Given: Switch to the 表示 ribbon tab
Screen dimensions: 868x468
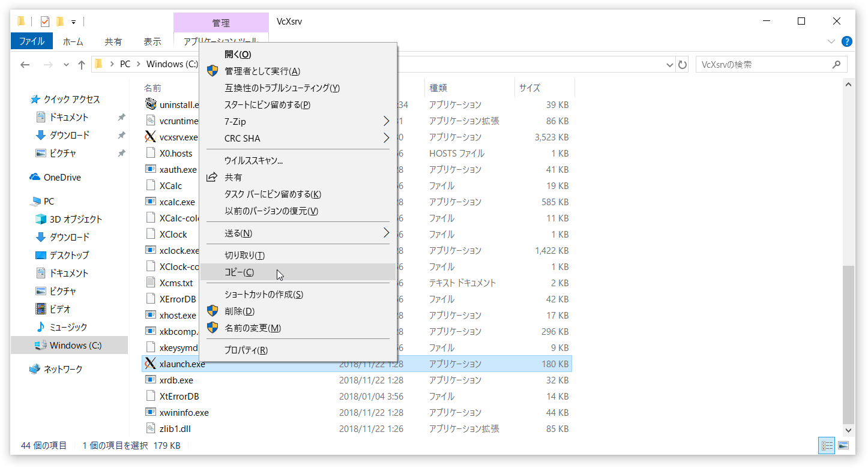Looking at the screenshot, I should click(152, 41).
